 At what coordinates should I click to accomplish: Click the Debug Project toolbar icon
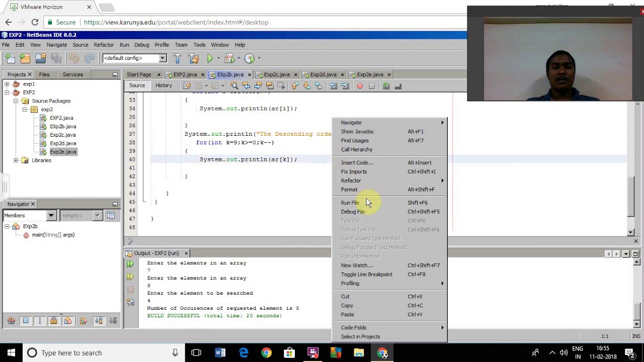(229, 58)
